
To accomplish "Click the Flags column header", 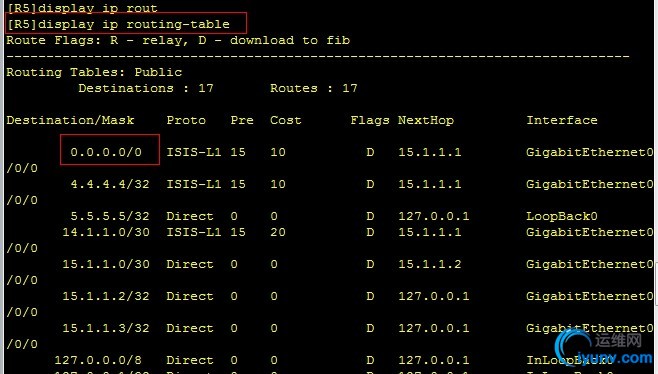I will point(370,120).
